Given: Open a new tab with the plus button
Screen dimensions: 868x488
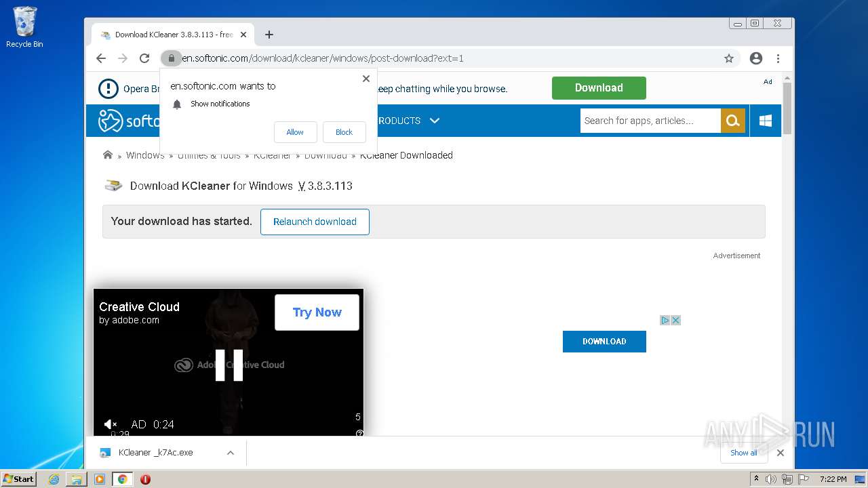Looking at the screenshot, I should click(x=269, y=35).
